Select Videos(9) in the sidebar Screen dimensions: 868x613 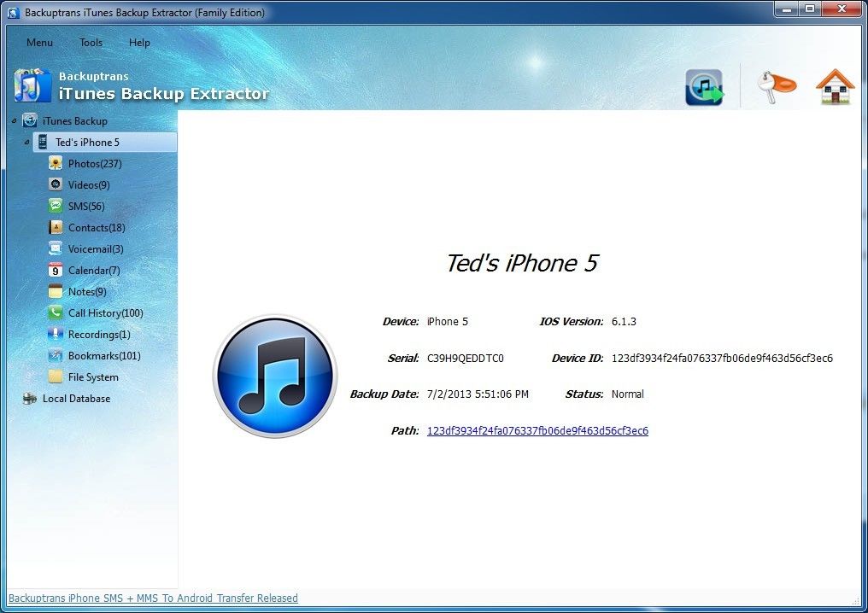(89, 184)
